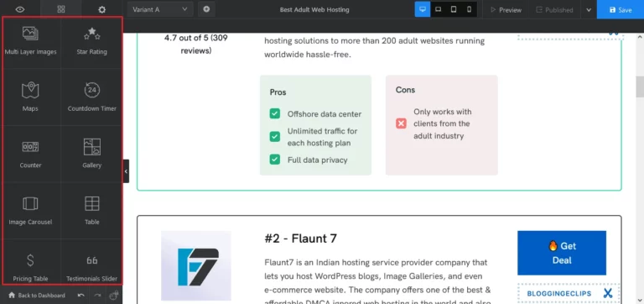Go Back to Dashboard

coord(37,295)
